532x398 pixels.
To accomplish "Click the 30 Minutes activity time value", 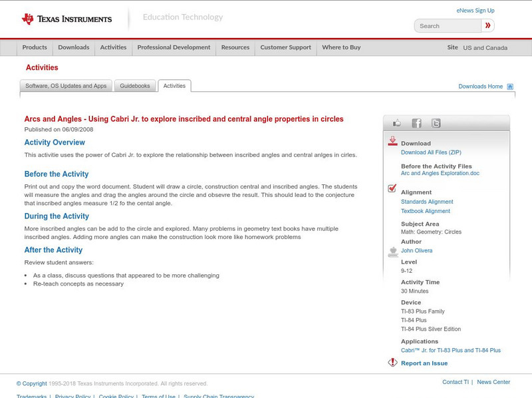I will pyautogui.click(x=414, y=291).
